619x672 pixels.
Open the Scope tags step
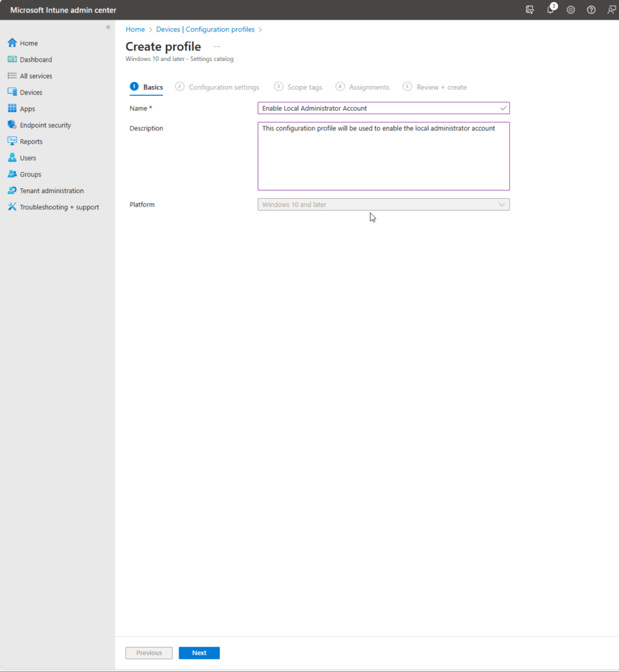tap(303, 87)
